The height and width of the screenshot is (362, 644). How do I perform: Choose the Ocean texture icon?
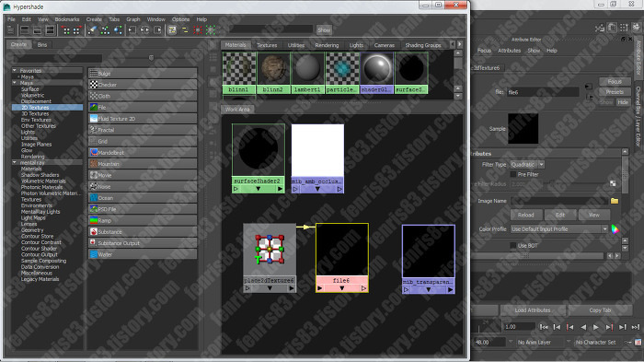click(x=94, y=198)
